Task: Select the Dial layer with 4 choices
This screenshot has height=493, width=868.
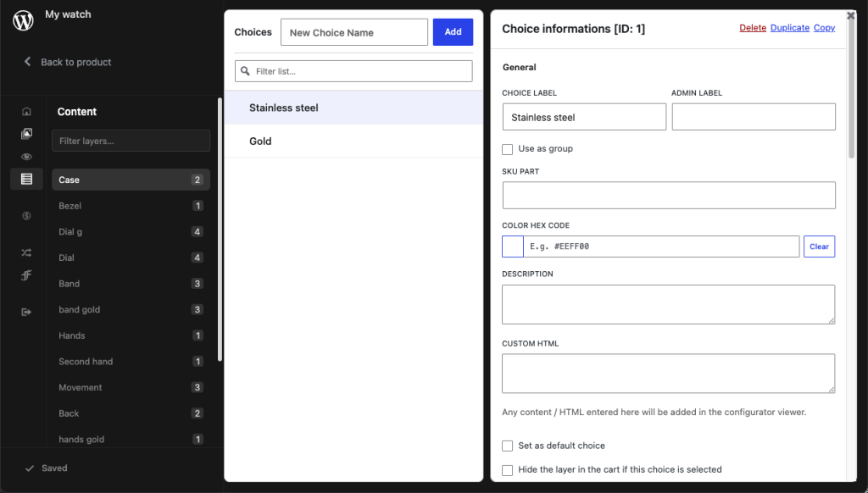Action: [131, 258]
